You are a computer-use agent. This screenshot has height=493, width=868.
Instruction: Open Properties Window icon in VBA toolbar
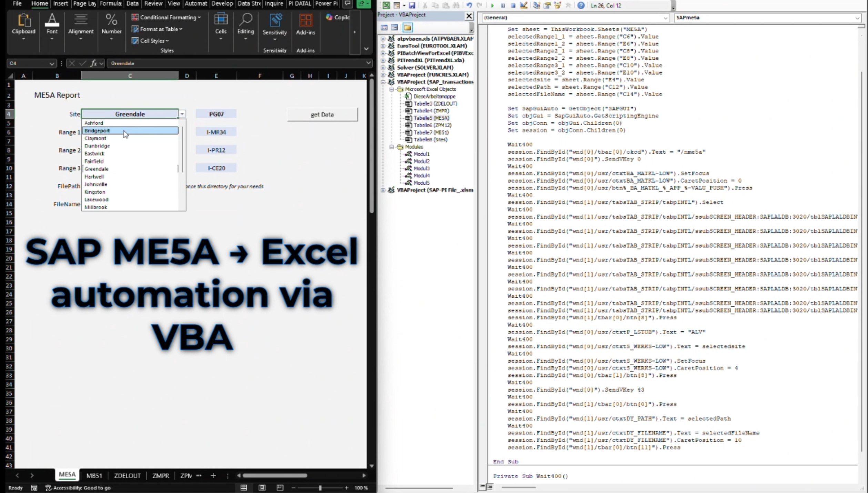pos(547,5)
